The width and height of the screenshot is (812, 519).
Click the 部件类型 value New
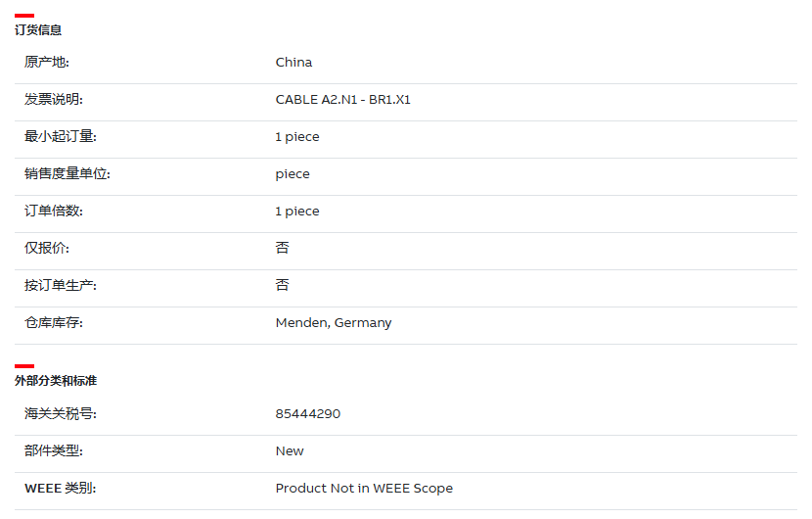[x=290, y=451]
